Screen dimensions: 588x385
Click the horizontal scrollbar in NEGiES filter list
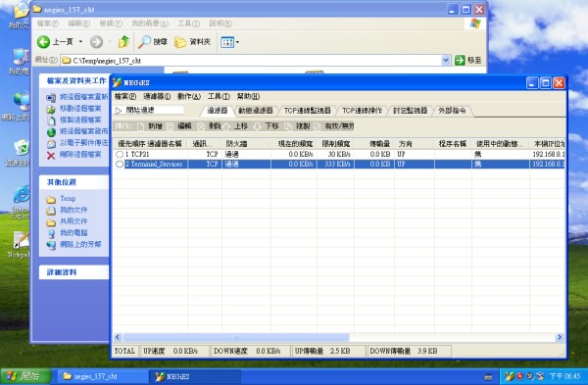coord(236,337)
